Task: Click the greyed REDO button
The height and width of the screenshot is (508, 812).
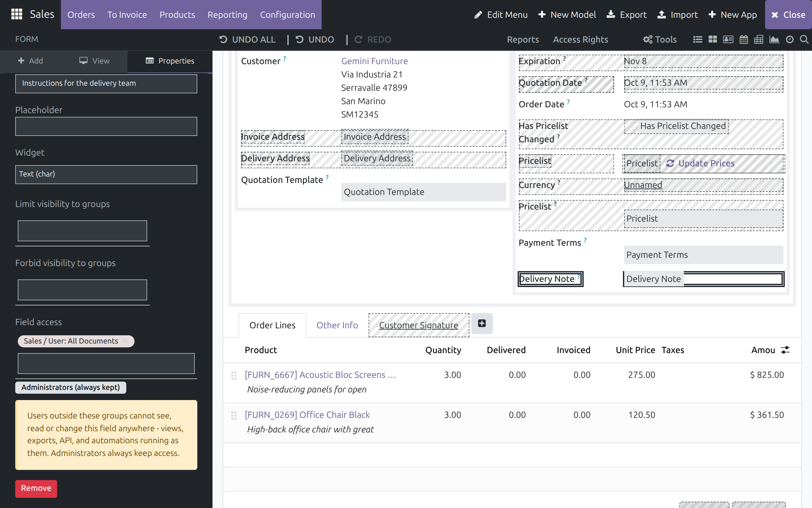Action: (x=373, y=39)
